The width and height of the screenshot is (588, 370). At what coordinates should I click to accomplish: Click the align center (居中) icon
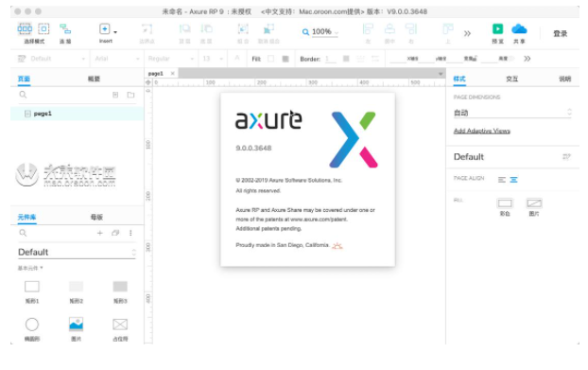389,29
